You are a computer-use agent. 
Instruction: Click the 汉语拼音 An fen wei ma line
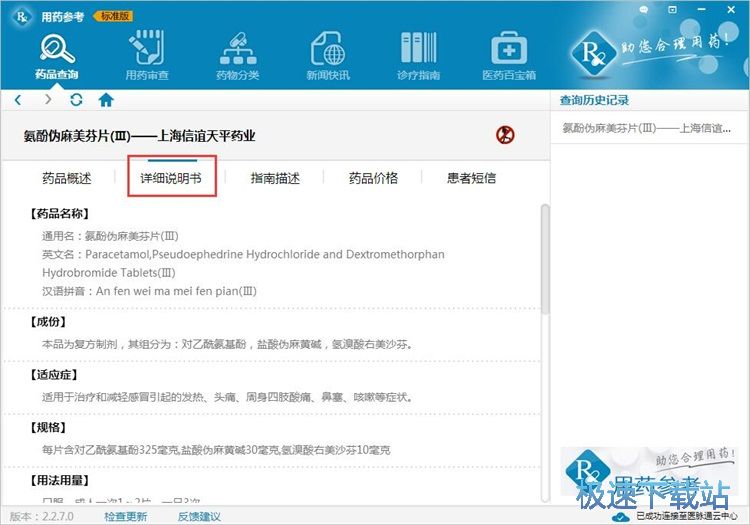(x=149, y=291)
